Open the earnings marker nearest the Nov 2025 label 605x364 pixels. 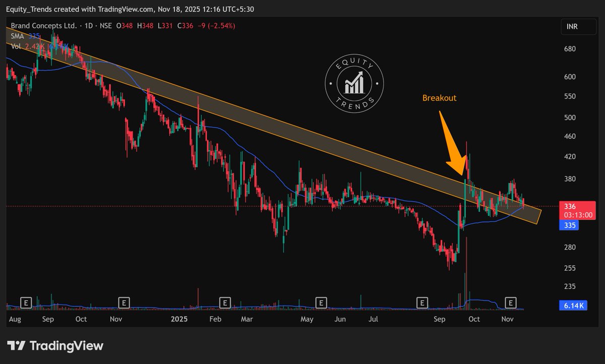tap(511, 302)
